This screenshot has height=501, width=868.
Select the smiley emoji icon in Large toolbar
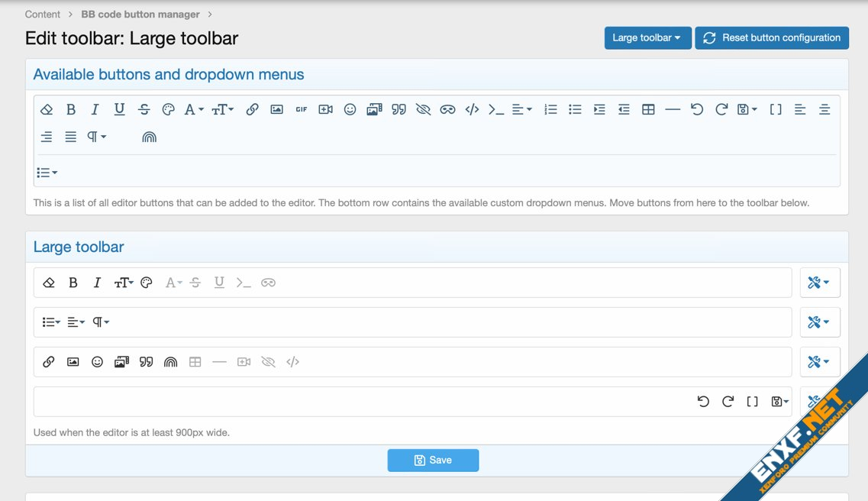pyautogui.click(x=97, y=362)
